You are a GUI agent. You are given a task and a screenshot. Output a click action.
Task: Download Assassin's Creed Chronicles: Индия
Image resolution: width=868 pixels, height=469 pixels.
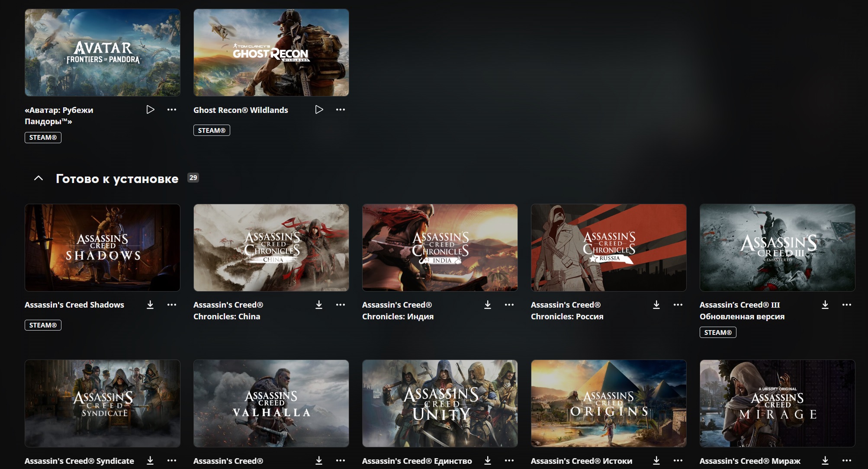488,305
